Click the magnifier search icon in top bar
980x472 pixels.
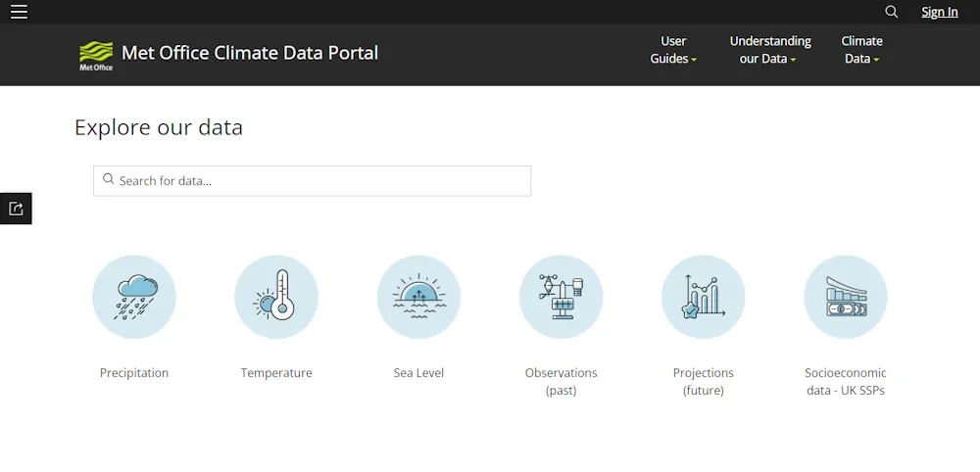pos(892,12)
